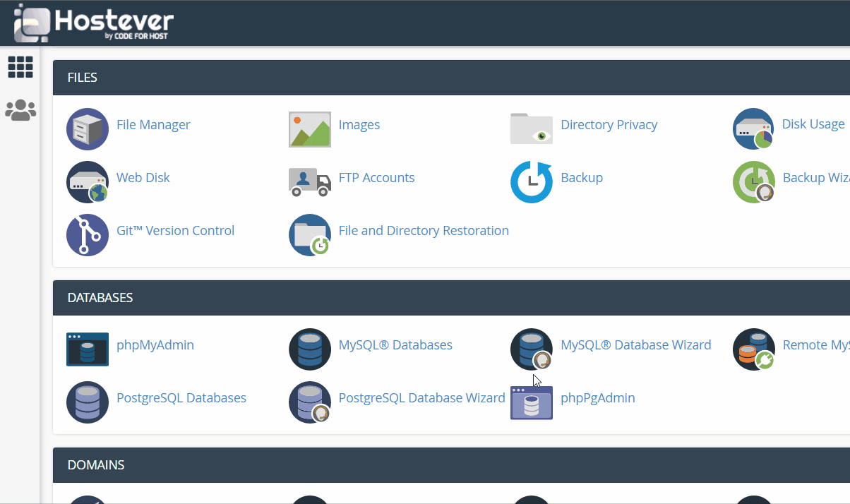This screenshot has height=504, width=850.
Task: Click the Backup Wizard green icon
Action: point(753,182)
